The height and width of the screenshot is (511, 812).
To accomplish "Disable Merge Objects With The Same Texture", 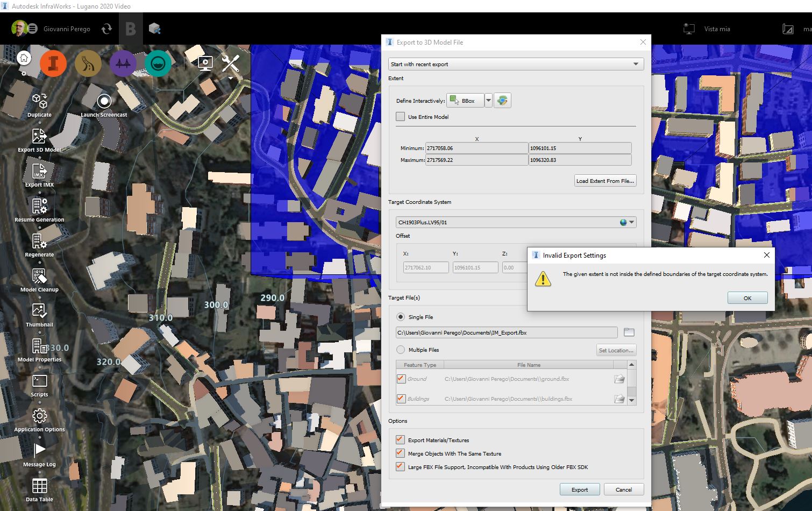I will (x=400, y=453).
